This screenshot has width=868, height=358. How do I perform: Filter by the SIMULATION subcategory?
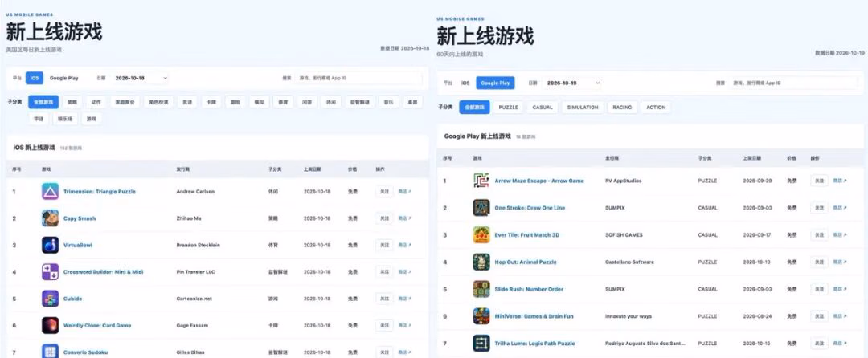pyautogui.click(x=583, y=108)
